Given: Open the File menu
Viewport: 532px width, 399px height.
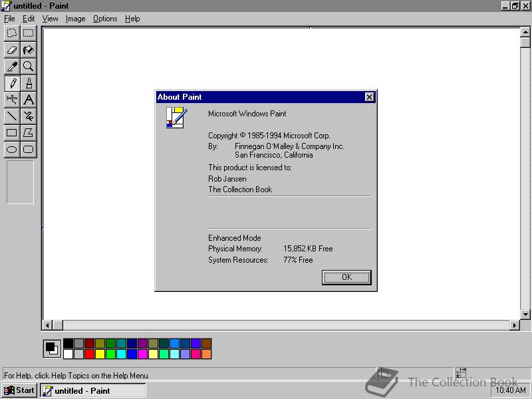Looking at the screenshot, I should coord(9,19).
